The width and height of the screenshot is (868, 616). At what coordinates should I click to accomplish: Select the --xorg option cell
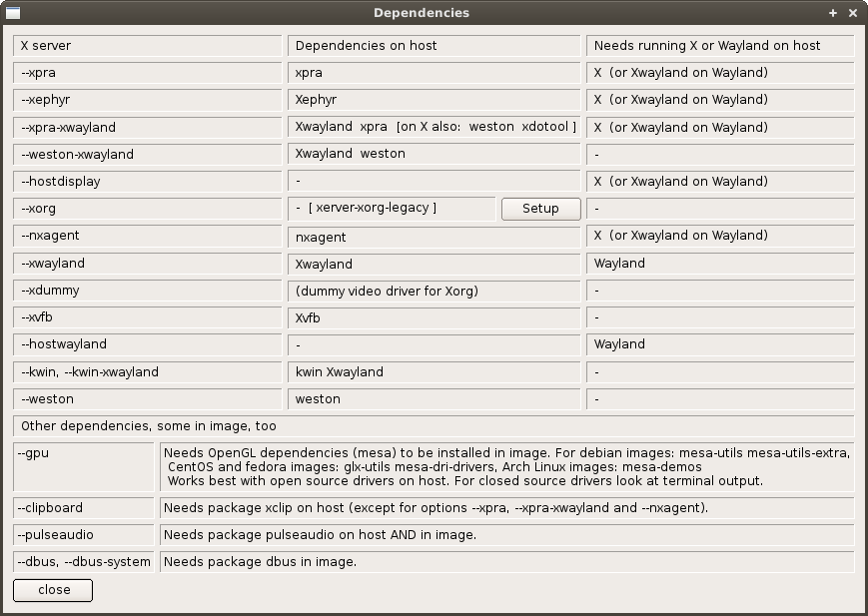click(147, 208)
